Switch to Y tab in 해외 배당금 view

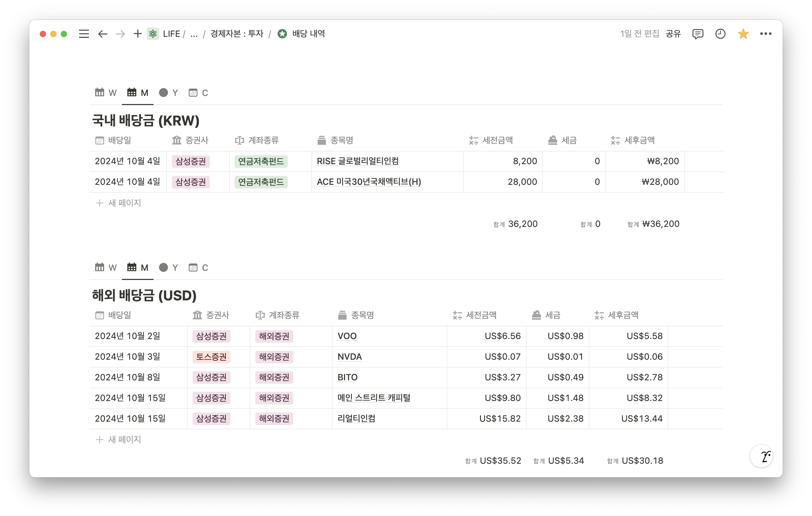[x=169, y=268]
